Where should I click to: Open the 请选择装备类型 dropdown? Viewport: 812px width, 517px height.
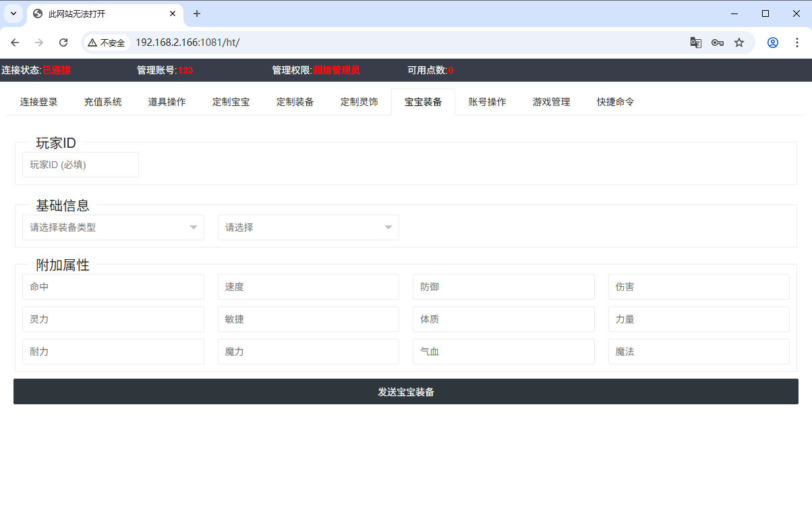pos(113,227)
